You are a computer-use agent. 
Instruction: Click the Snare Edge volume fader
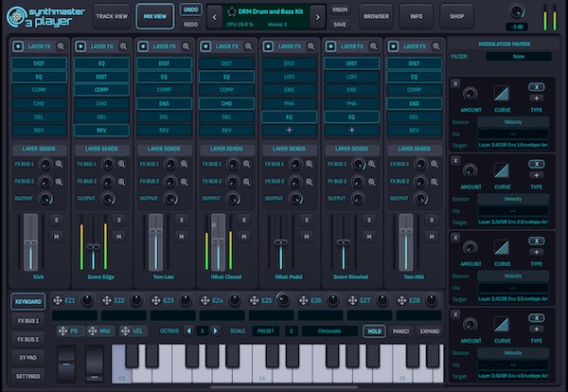(94, 247)
